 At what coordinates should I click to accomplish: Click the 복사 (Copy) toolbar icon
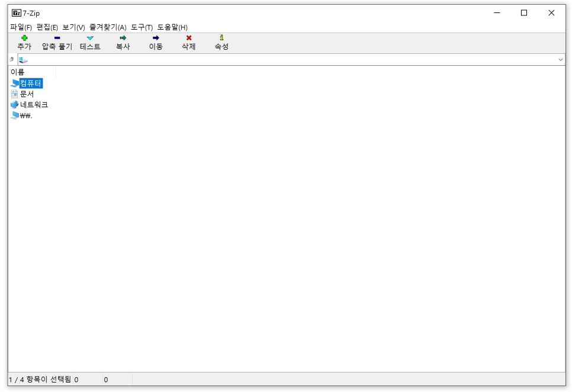(123, 41)
